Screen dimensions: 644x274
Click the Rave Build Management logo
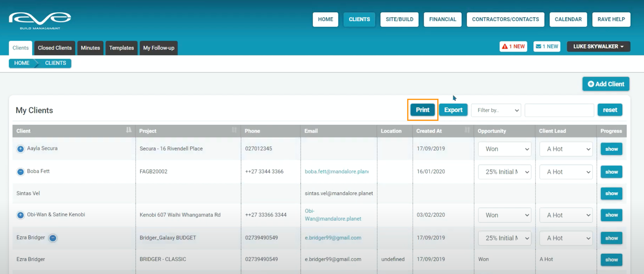pos(40,21)
